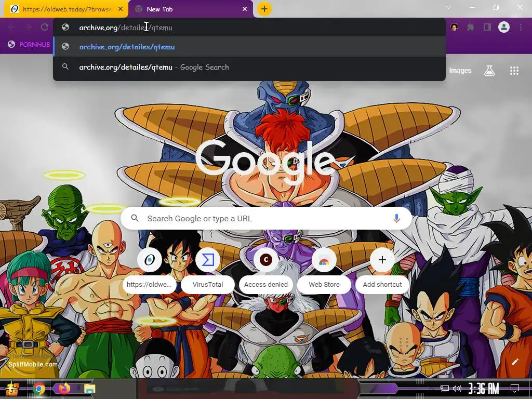Click the browser back arrow
The height and width of the screenshot is (399, 532).
[x=11, y=27]
